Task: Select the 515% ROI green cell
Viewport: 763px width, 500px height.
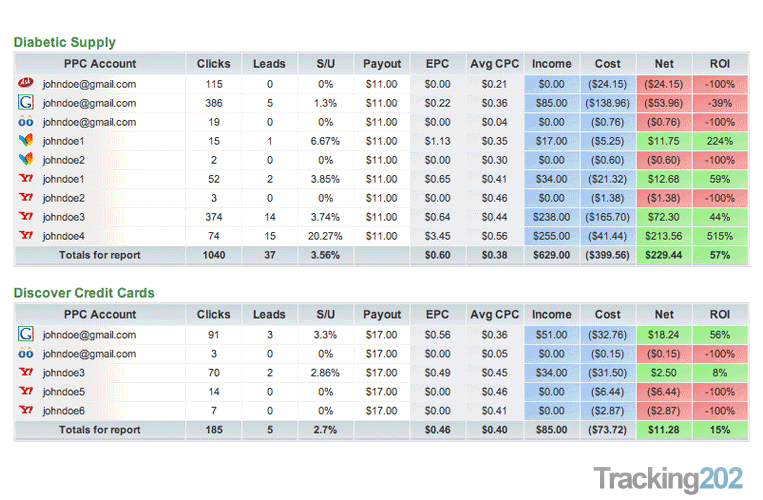Action: 719,236
